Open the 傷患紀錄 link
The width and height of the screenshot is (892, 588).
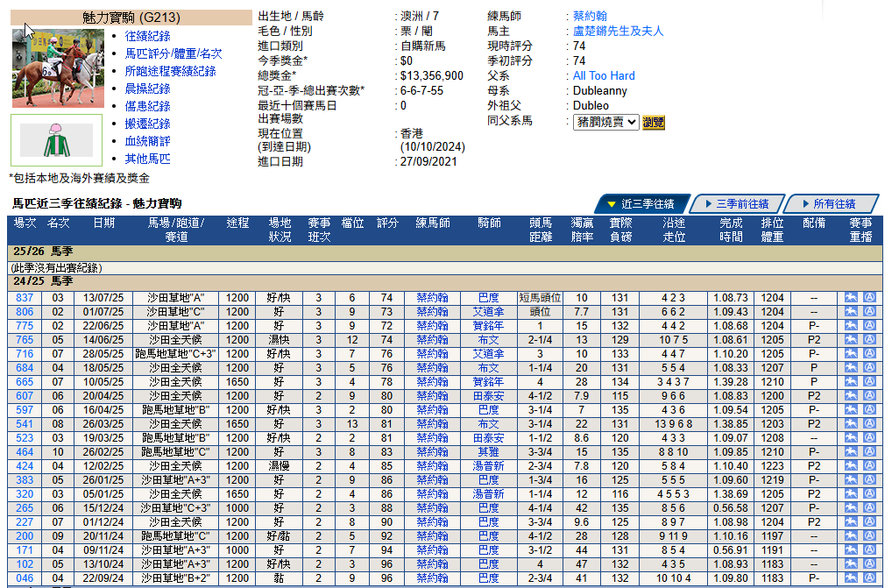[147, 106]
